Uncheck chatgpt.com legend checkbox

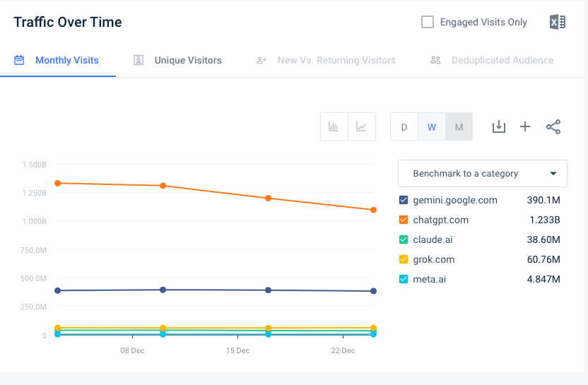[404, 220]
